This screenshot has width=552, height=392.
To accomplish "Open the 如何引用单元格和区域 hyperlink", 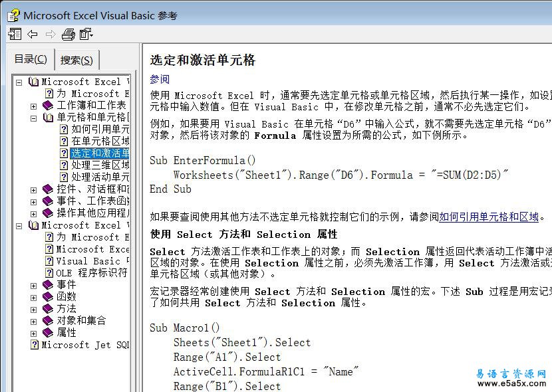I will [489, 217].
